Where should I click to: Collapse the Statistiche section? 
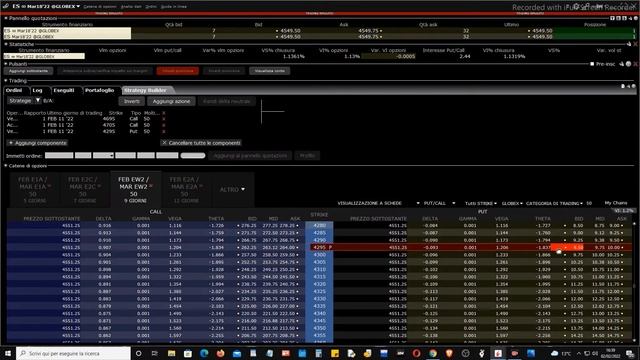(x=6, y=44)
